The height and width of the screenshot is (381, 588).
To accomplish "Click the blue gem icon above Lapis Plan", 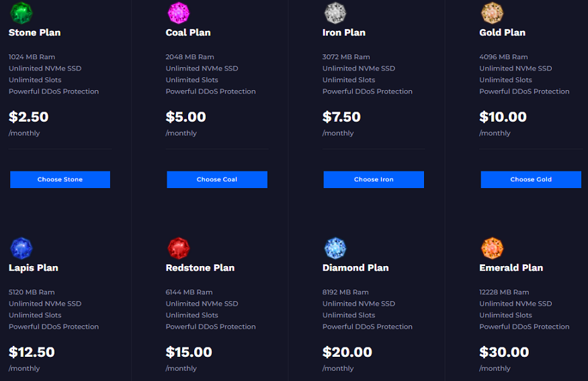I will pyautogui.click(x=21, y=248).
